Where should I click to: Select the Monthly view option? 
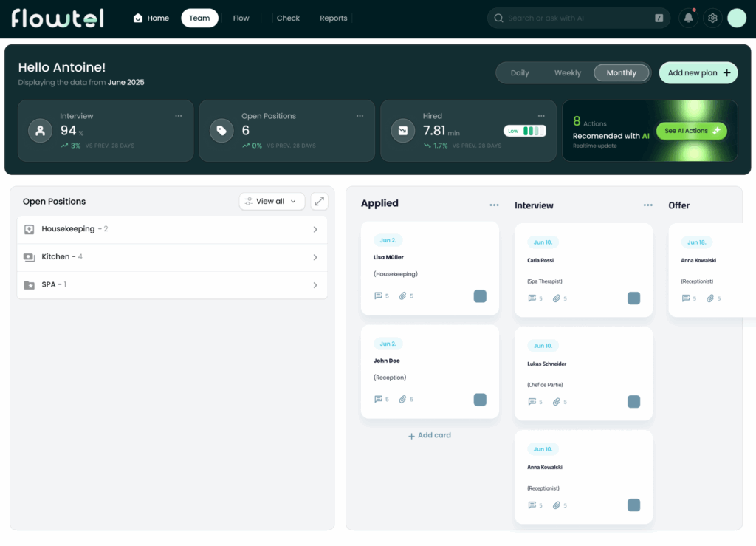pos(621,73)
